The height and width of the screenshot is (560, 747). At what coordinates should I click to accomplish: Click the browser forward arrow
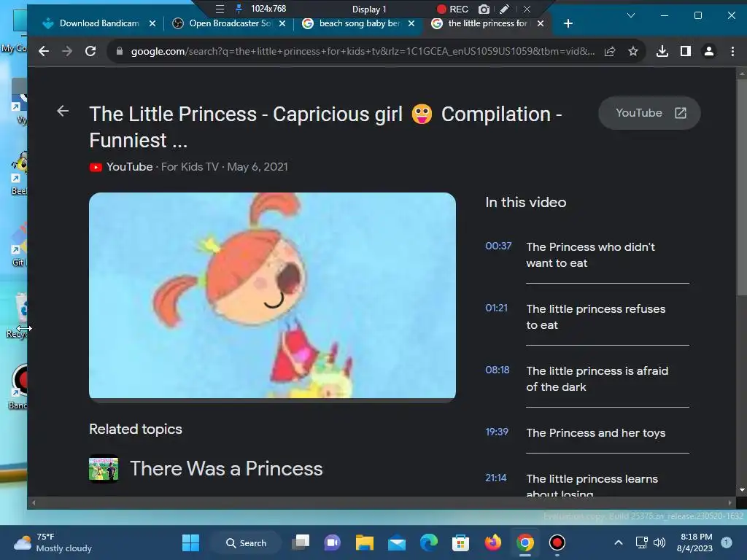[x=66, y=52]
